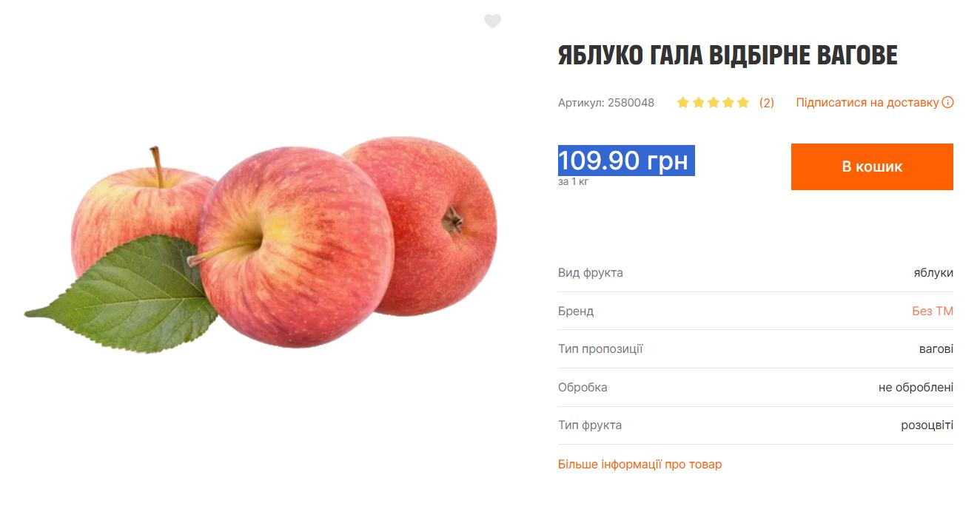
Task: Click the product title Яблуко Гала
Action: pyautogui.click(x=728, y=55)
